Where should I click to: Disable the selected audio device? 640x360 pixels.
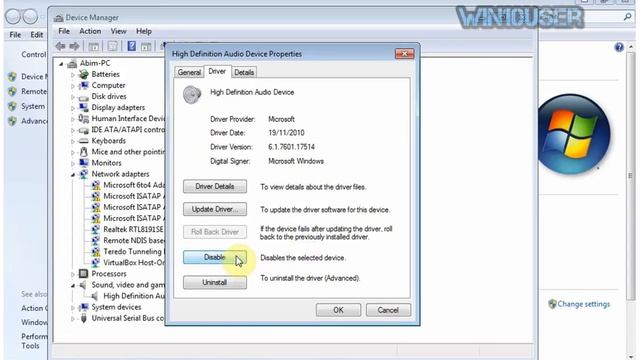click(215, 257)
